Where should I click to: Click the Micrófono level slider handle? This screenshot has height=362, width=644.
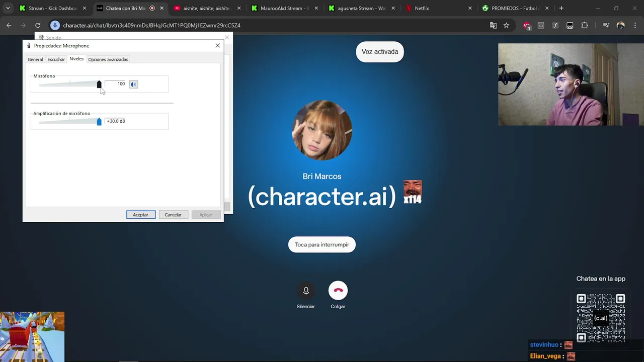(99, 84)
